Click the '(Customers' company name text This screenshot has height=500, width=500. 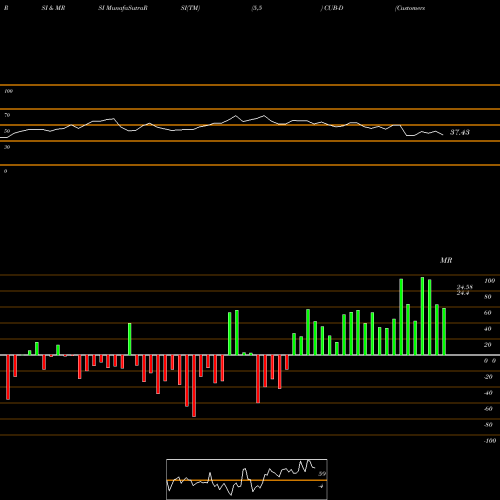[x=410, y=8]
